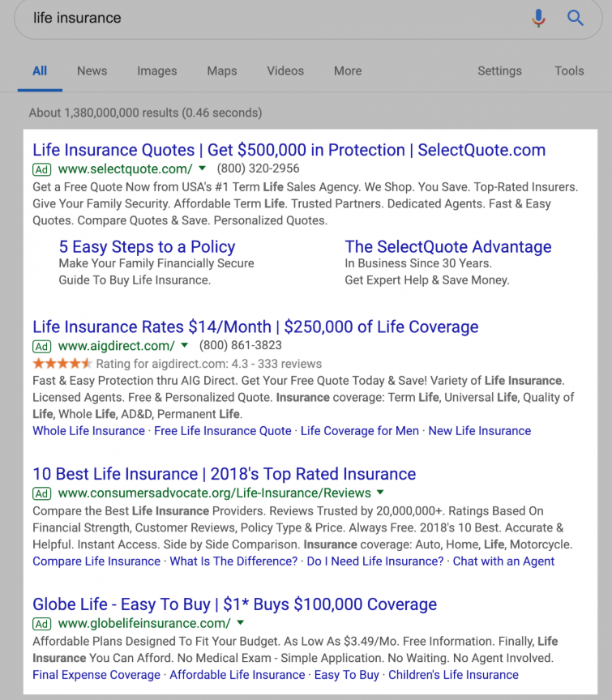Open the 'Chat with an Agent' sitelink
This screenshot has height=700, width=612.
(503, 561)
